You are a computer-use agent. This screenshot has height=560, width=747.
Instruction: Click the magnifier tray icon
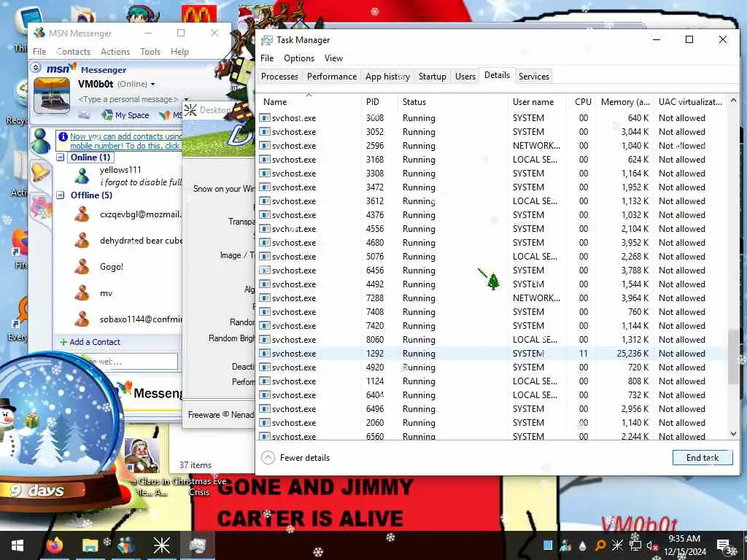[x=600, y=545]
